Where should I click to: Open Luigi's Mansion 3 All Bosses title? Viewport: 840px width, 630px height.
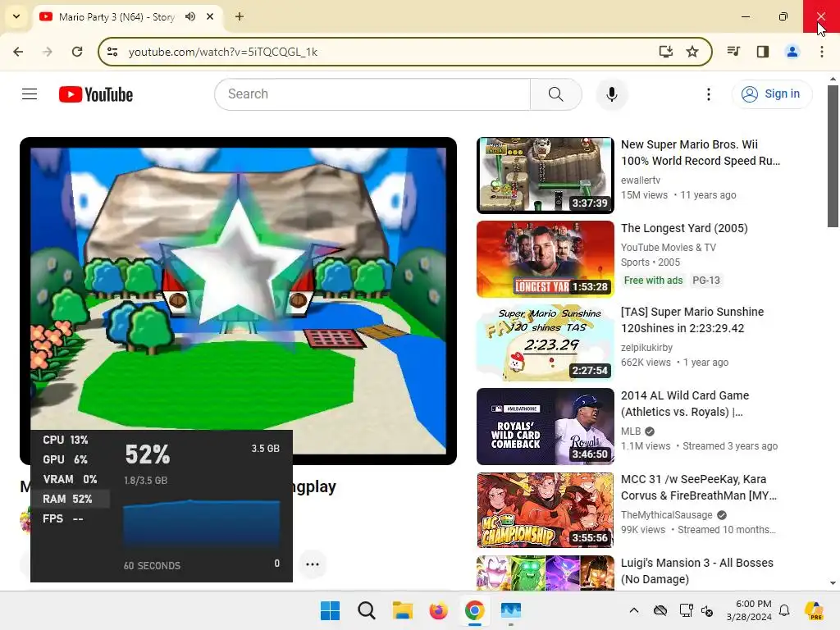[x=697, y=571]
